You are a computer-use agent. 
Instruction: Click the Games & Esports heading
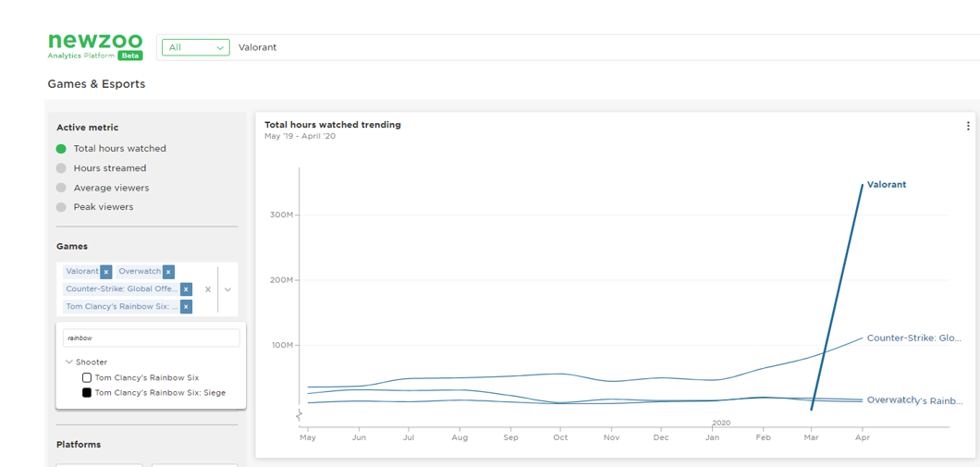click(96, 84)
